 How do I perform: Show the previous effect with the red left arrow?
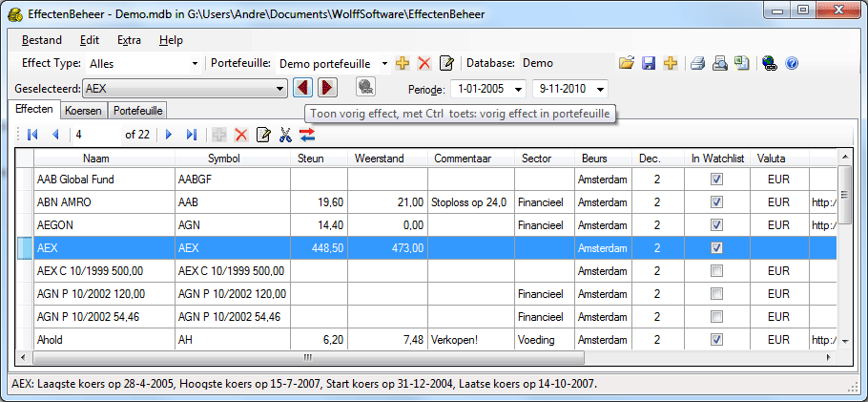pyautogui.click(x=302, y=88)
